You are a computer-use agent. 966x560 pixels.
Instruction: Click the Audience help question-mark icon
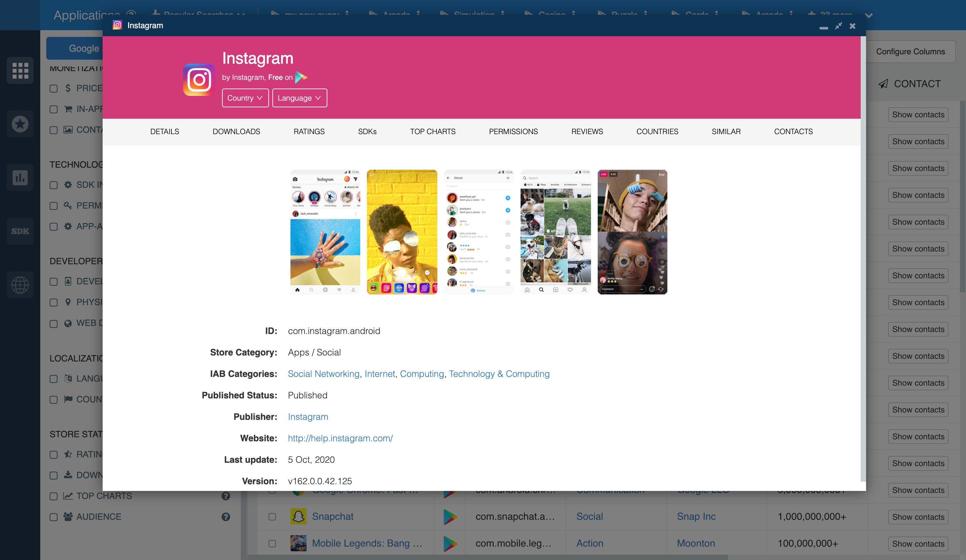[226, 517]
